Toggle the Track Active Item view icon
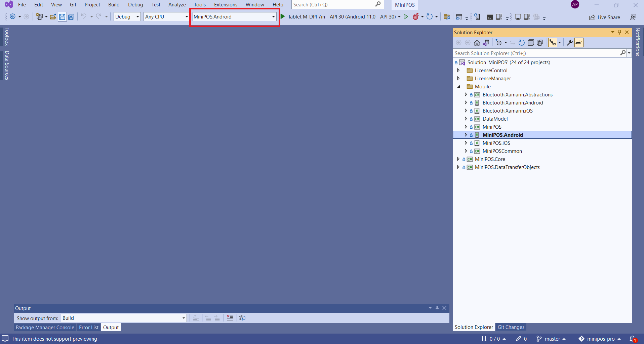The height and width of the screenshot is (344, 644). coord(553,43)
